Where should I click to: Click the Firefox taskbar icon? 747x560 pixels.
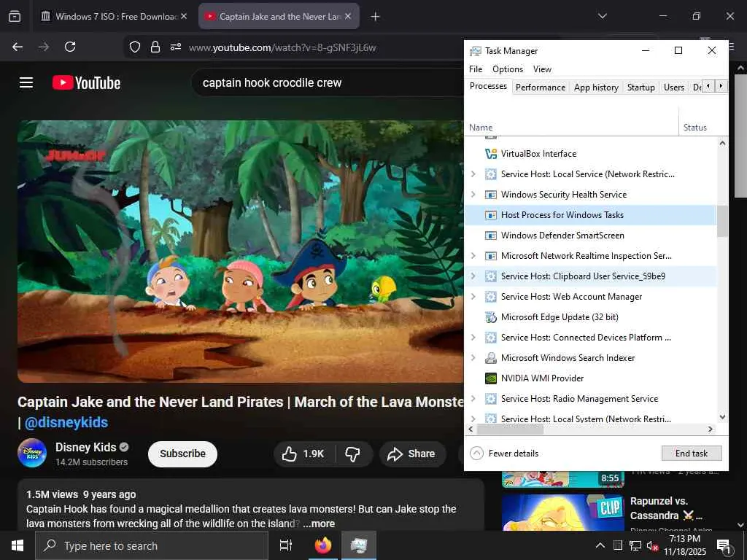(x=323, y=545)
